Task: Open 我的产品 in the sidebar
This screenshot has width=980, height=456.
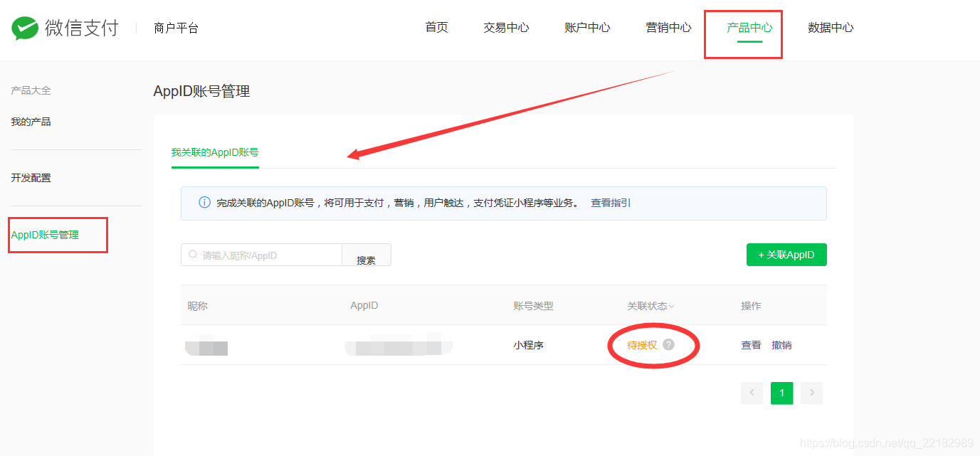Action: [x=31, y=122]
